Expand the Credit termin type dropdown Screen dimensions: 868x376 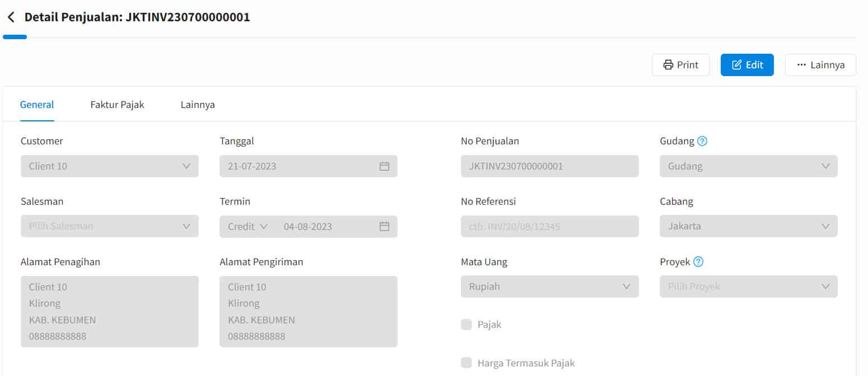[248, 227]
